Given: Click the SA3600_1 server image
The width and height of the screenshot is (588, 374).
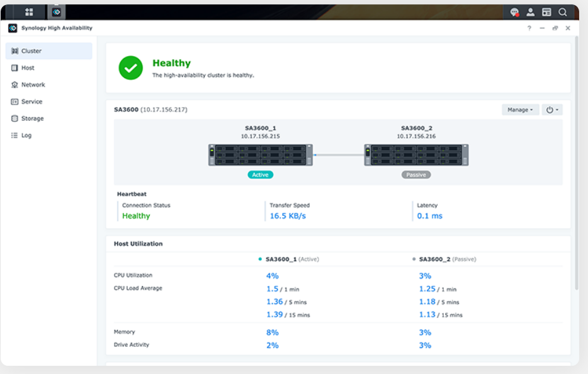Looking at the screenshot, I should click(x=261, y=155).
